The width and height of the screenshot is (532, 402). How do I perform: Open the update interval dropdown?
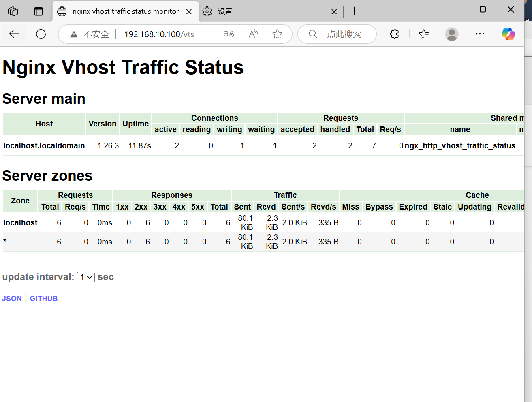tap(86, 277)
